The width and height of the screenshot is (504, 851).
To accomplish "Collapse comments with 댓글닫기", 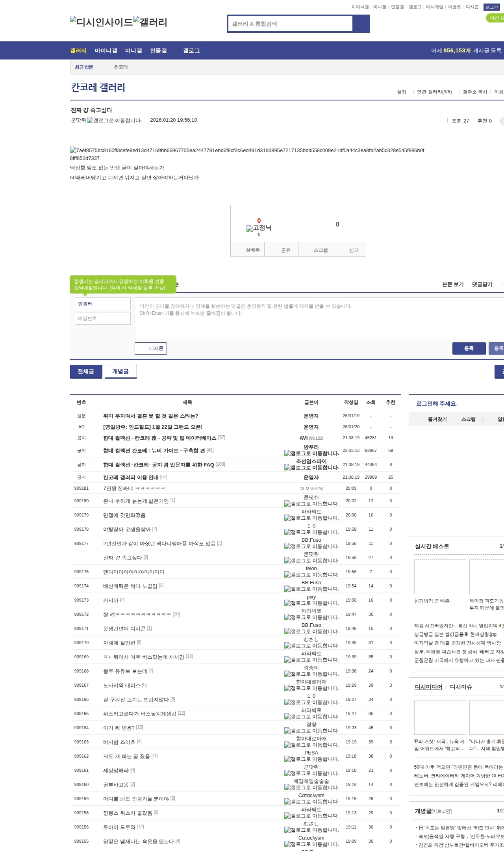I will (x=482, y=284).
